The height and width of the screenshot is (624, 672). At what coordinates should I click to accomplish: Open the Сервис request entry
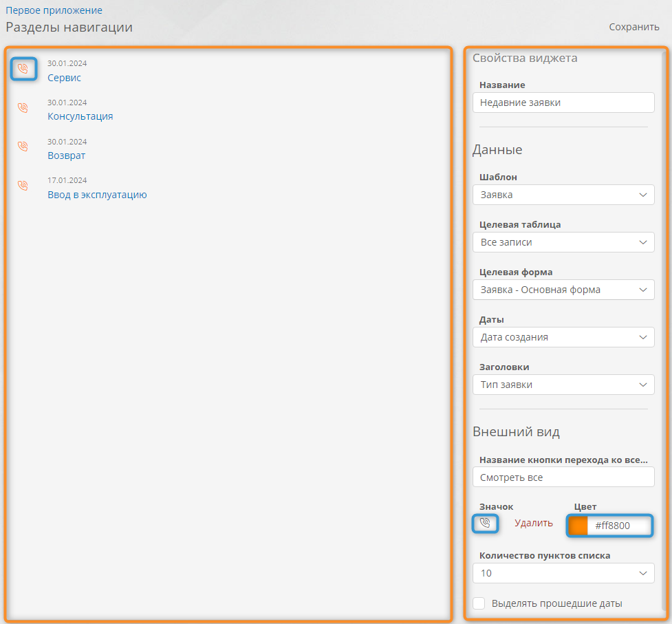(64, 78)
